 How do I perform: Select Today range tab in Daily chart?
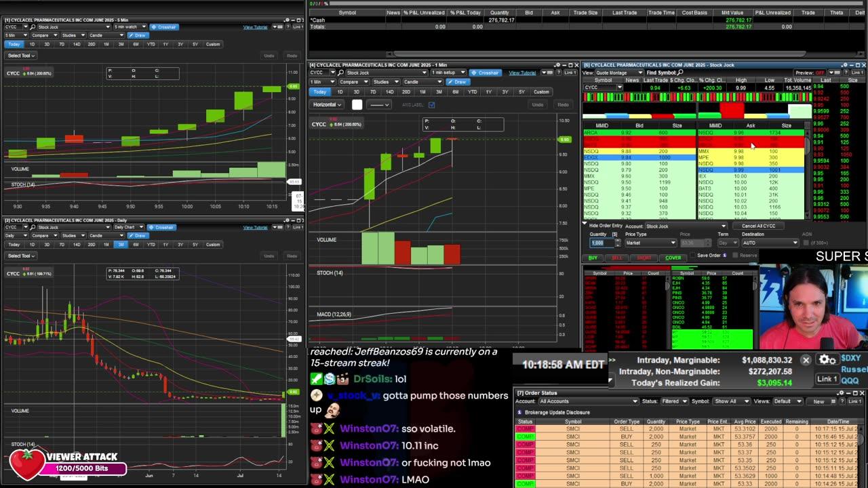tap(14, 244)
